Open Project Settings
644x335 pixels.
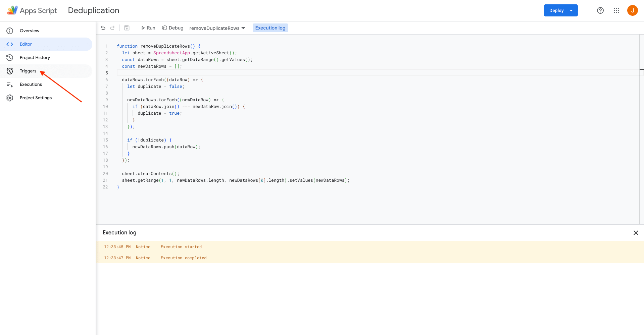pyautogui.click(x=46, y=98)
